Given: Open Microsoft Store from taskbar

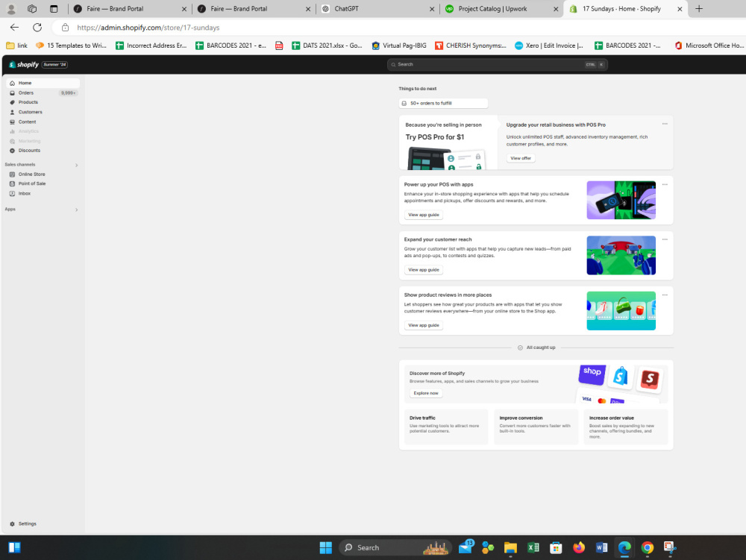Looking at the screenshot, I should 556,547.
